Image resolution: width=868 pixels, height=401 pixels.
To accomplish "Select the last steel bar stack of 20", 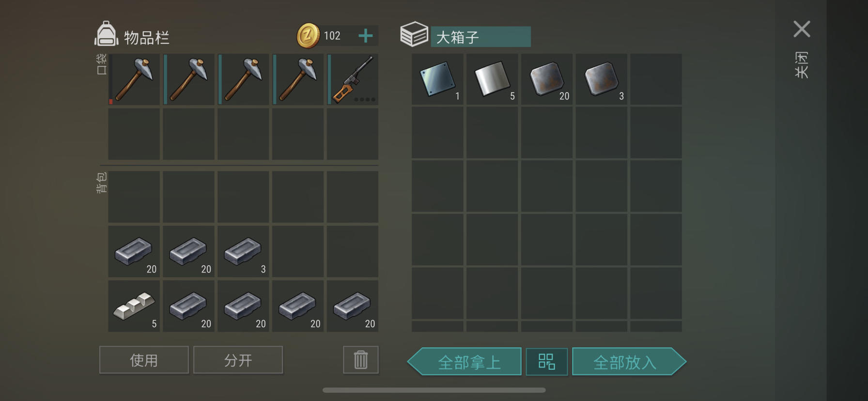I will 353,306.
